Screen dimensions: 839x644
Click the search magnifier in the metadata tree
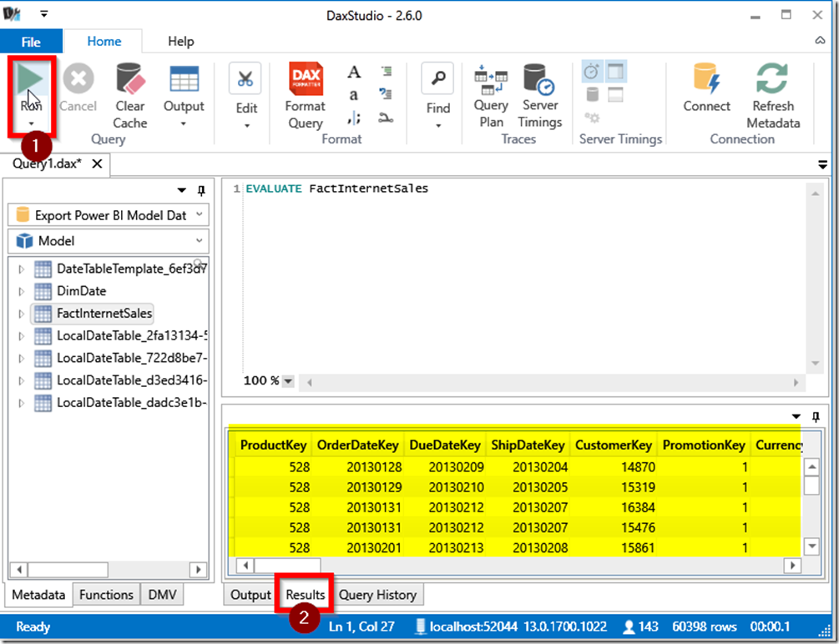199,264
